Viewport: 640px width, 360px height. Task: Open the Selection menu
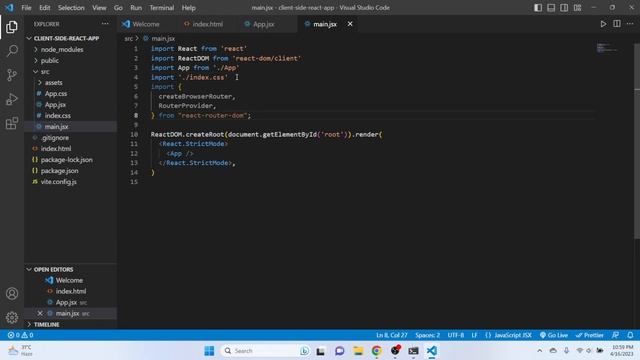71,8
